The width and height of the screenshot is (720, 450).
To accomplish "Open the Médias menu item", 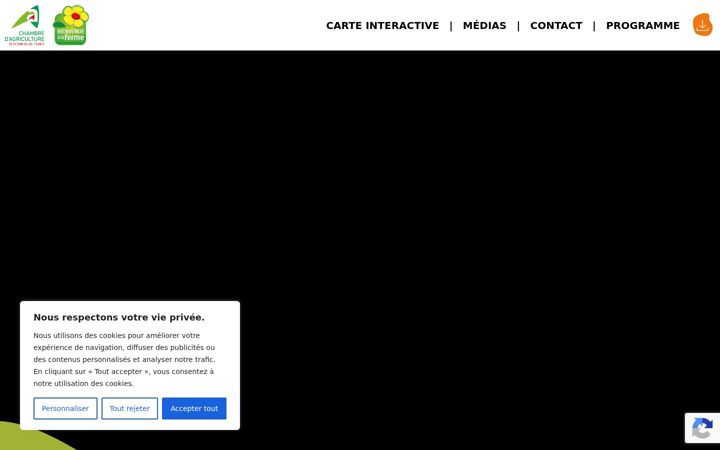I will click(484, 26).
